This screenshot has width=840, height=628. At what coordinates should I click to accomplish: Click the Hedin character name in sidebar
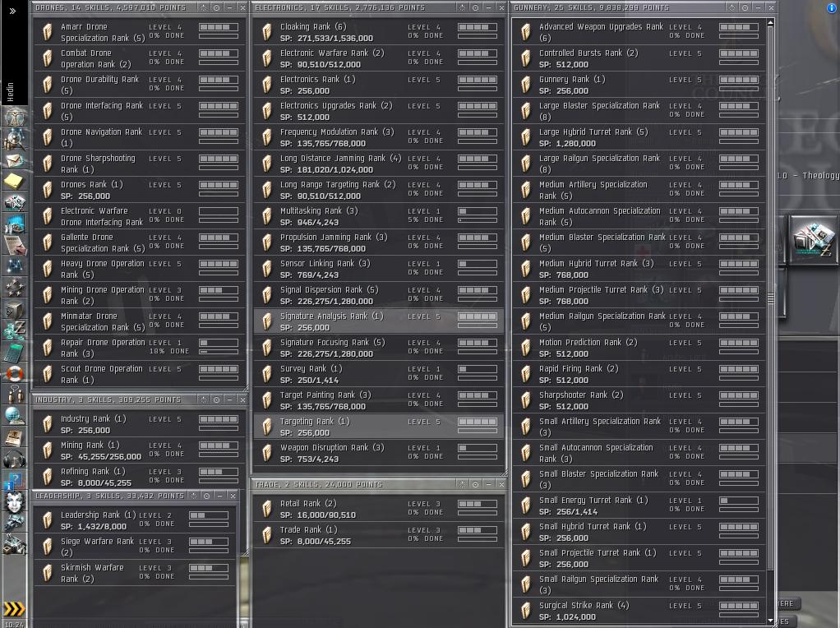pos(10,91)
